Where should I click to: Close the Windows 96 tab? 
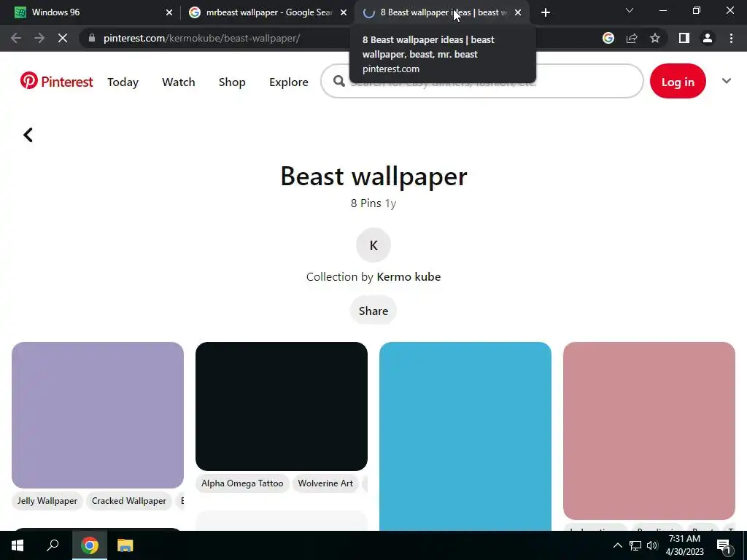[169, 12]
